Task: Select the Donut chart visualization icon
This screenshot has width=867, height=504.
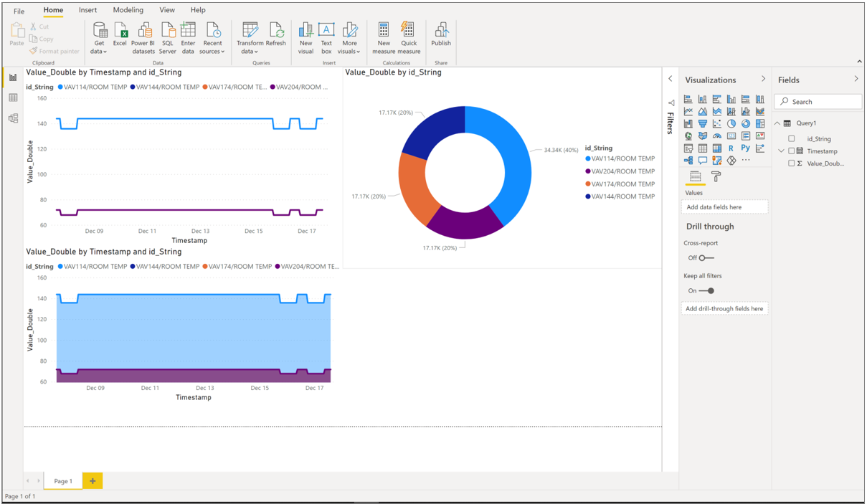Action: point(746,123)
